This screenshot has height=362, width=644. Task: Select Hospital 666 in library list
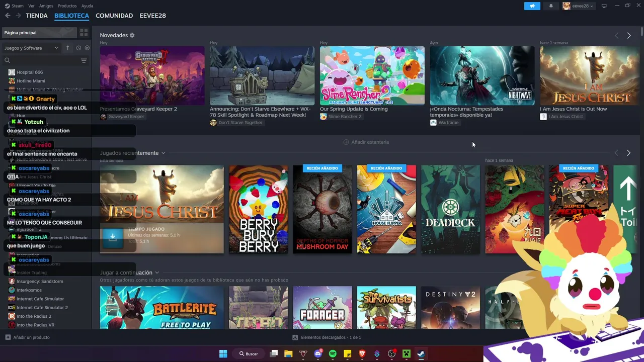point(29,72)
